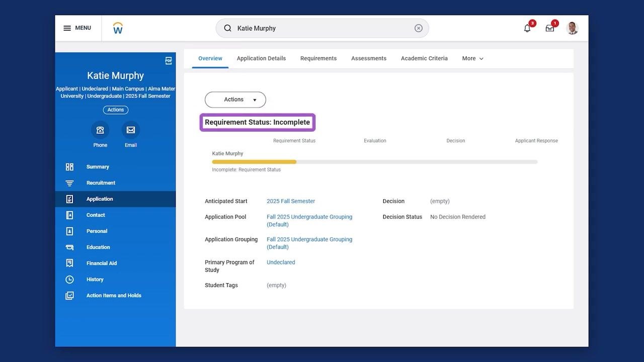The image size is (644, 362).
Task: Click the 'No Decision Rendered' status text
Action: 458,217
